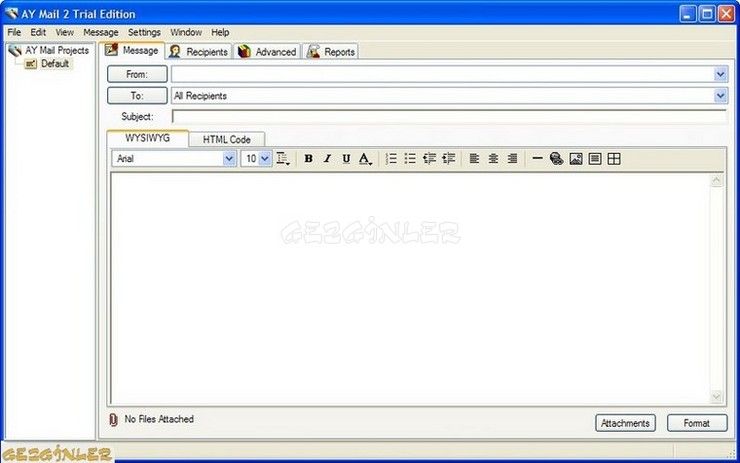Click the paperclip attachment icon
This screenshot has width=740, height=463.
113,420
